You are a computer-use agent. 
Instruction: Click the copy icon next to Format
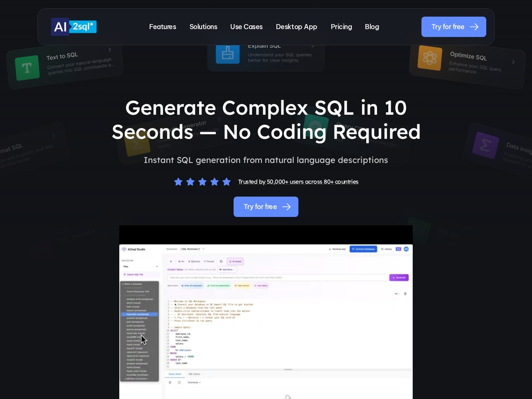click(221, 261)
